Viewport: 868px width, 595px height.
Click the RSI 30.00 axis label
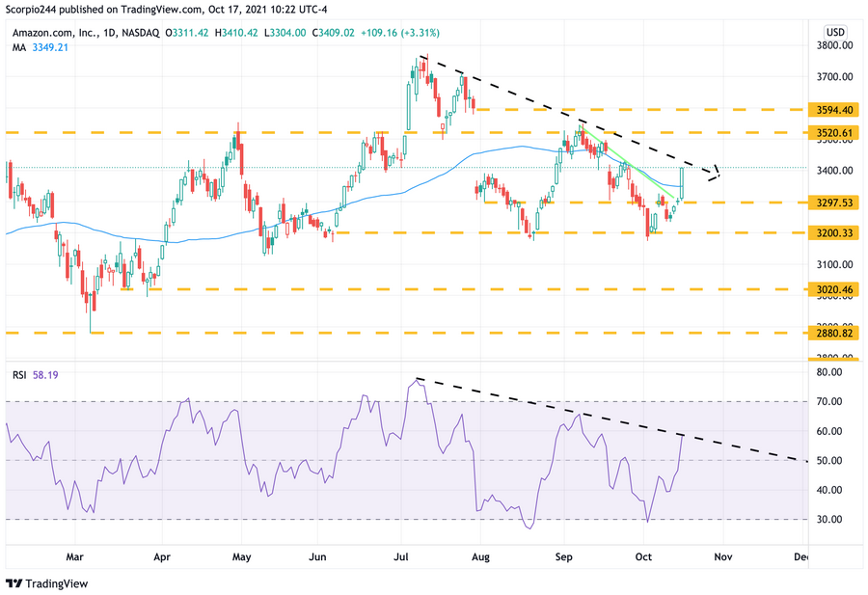[x=829, y=520]
